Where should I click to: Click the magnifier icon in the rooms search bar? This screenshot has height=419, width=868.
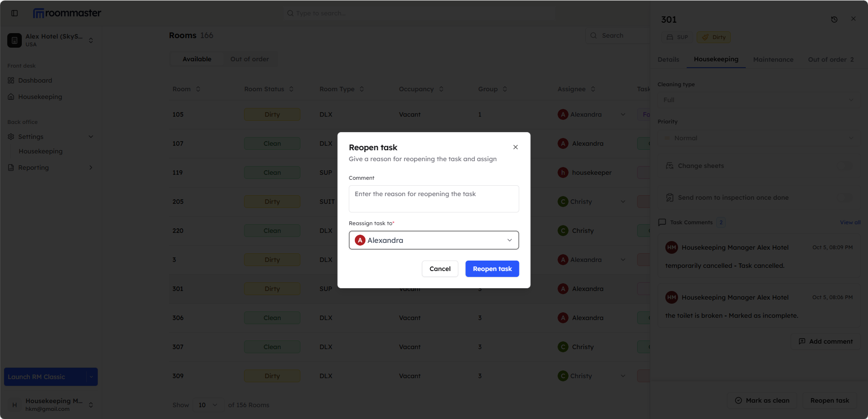coord(594,35)
